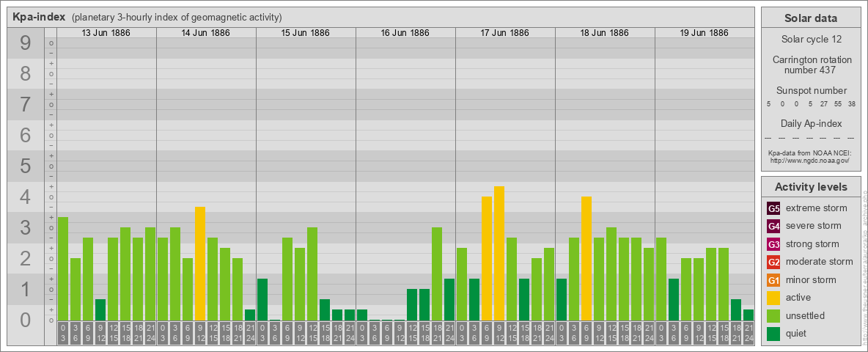Click the Kp scale number 5
Screen dimensions: 868x352
coord(26,166)
